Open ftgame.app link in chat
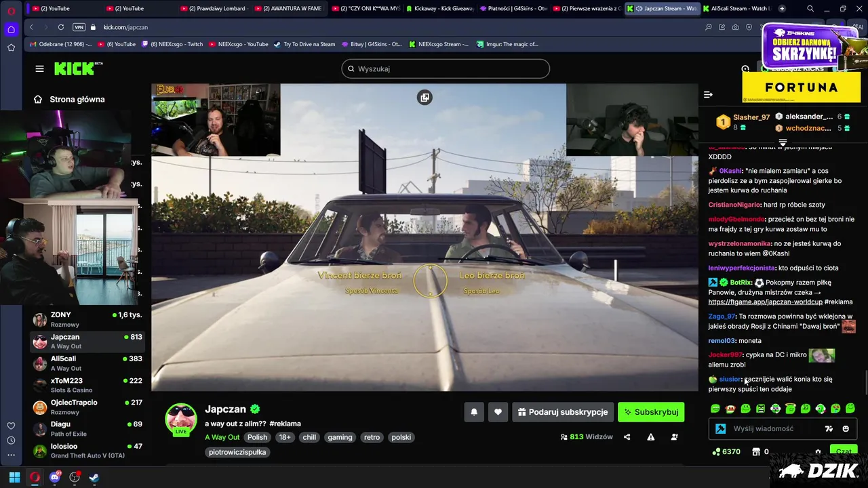The height and width of the screenshot is (488, 868). click(765, 302)
